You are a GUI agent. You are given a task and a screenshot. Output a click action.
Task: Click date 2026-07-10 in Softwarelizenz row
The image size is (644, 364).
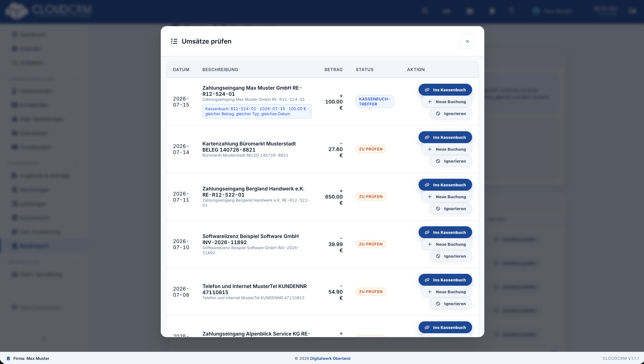[x=181, y=244]
